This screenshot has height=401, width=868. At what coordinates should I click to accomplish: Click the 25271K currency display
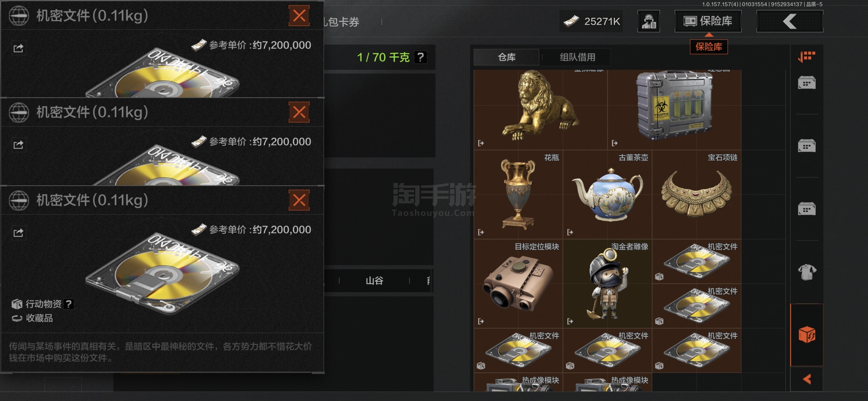591,21
